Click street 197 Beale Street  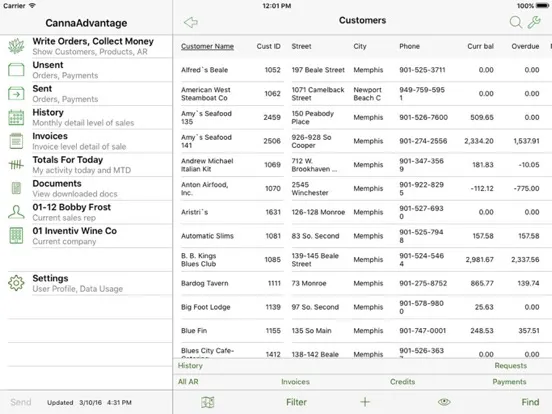tap(318, 70)
